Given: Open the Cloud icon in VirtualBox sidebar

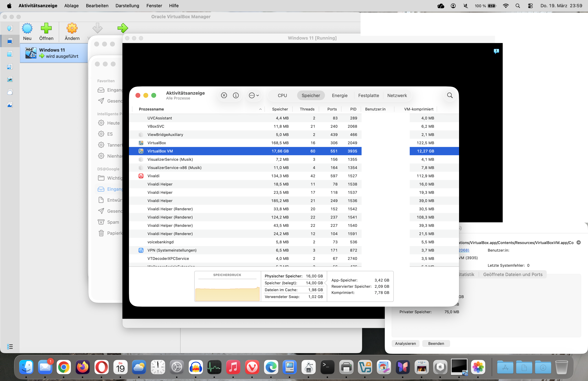Looking at the screenshot, I should [x=10, y=92].
